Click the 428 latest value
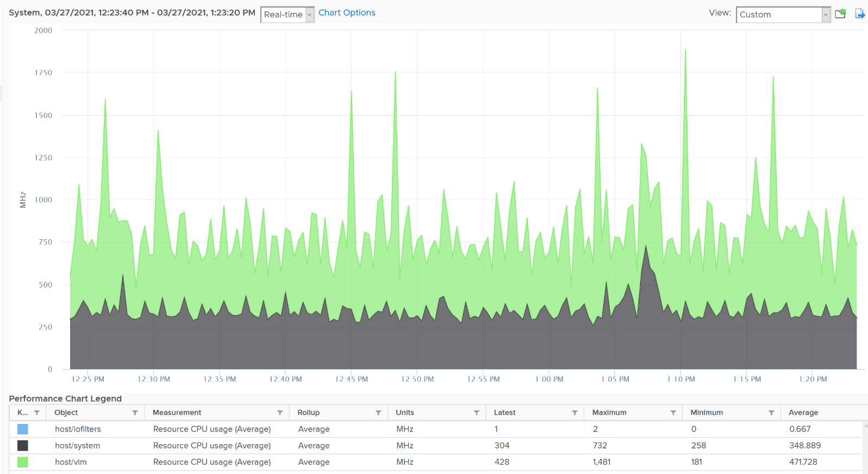This screenshot has width=868, height=474. pos(502,462)
